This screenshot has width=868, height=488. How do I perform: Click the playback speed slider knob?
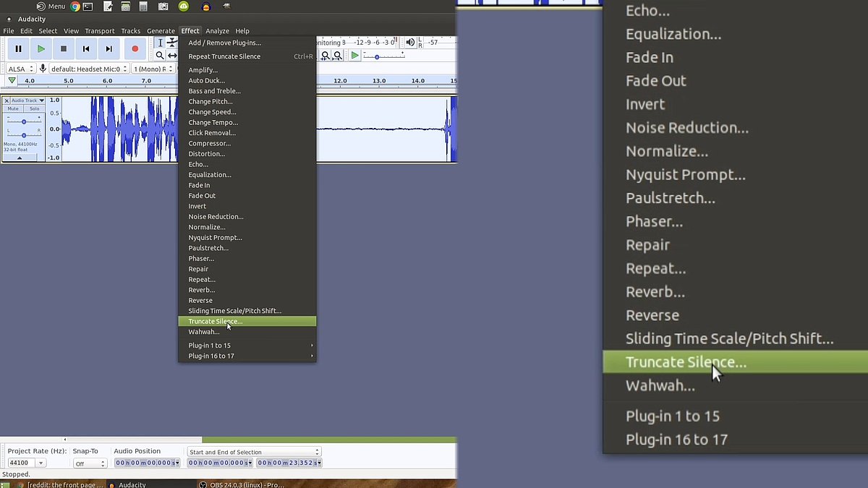(x=377, y=56)
